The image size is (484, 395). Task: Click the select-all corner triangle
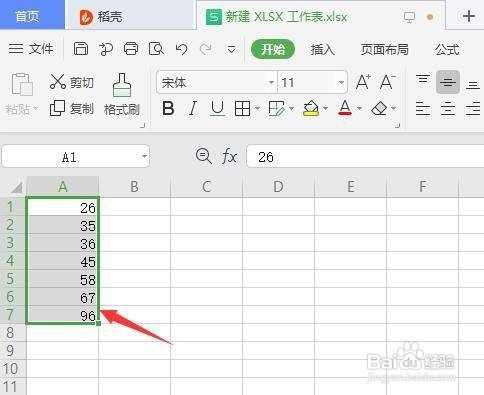pos(16,187)
